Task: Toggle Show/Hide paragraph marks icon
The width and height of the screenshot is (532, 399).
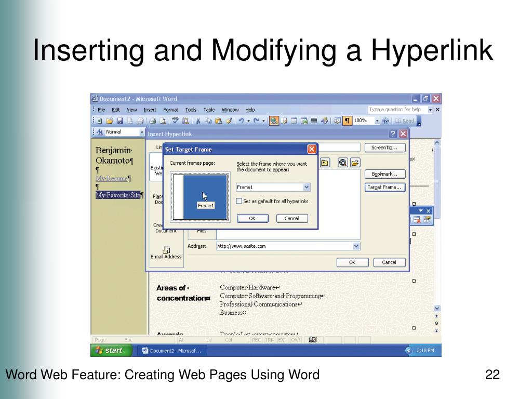Action: (x=348, y=121)
